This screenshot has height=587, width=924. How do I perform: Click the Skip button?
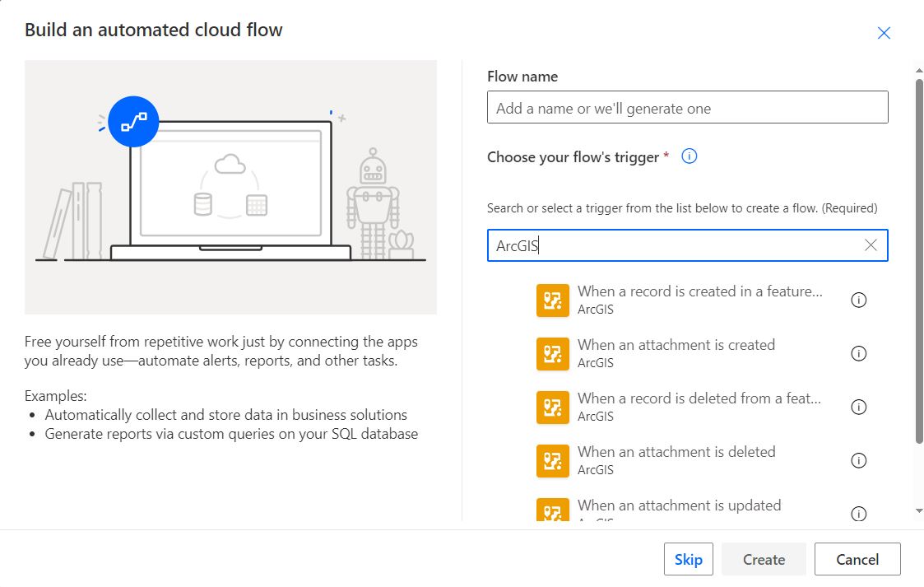[x=689, y=559]
